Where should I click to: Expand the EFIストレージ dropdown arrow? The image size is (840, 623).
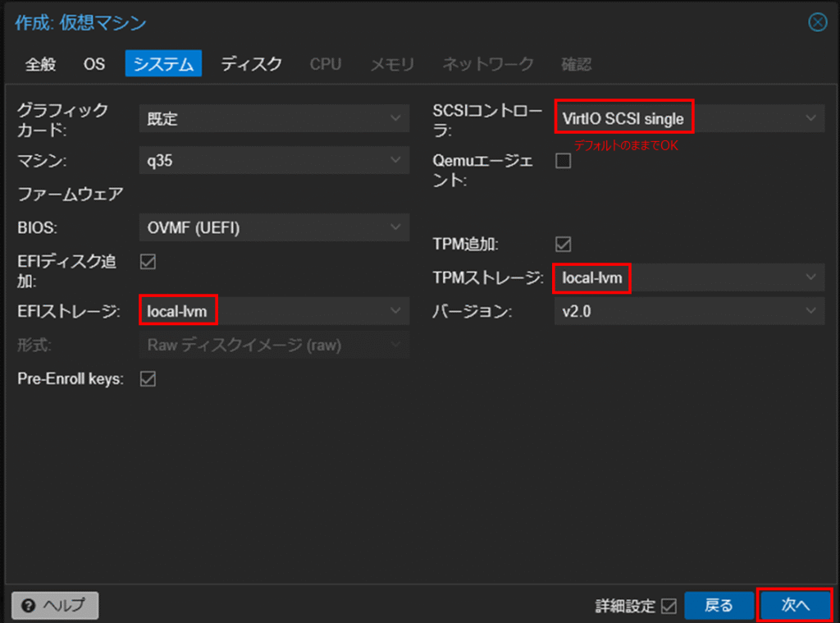tap(397, 311)
